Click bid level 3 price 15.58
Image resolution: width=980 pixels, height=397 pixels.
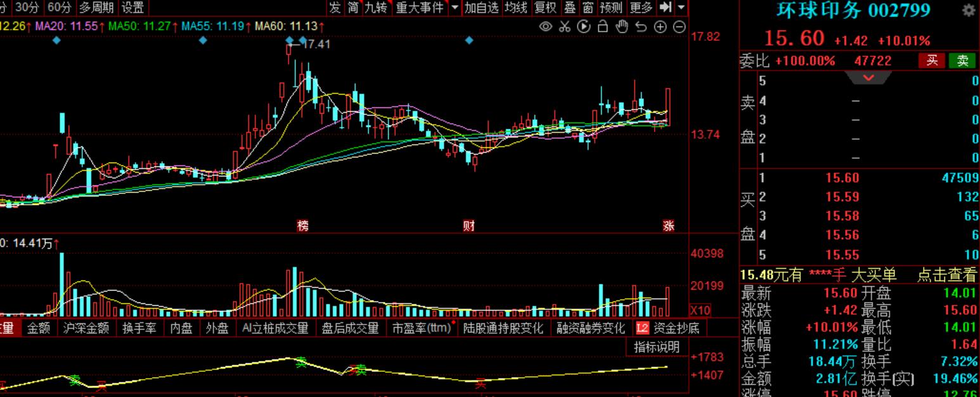(x=842, y=216)
